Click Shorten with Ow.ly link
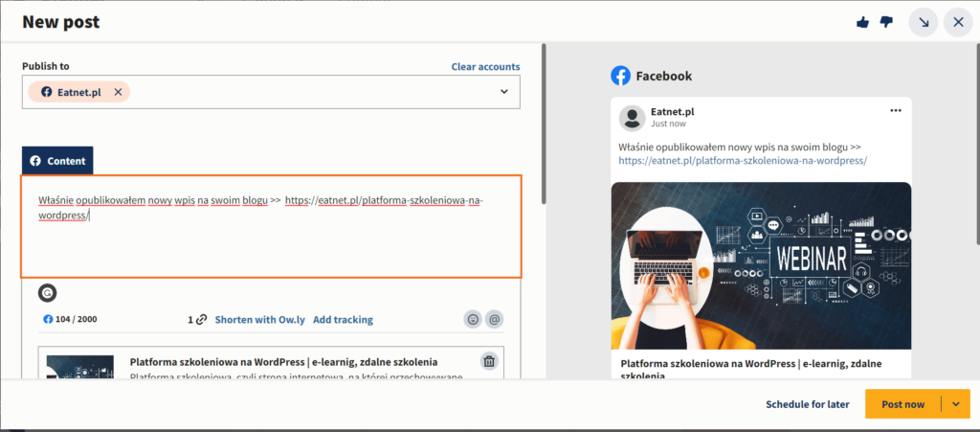Screen dimensions: 980x432 click(259, 320)
